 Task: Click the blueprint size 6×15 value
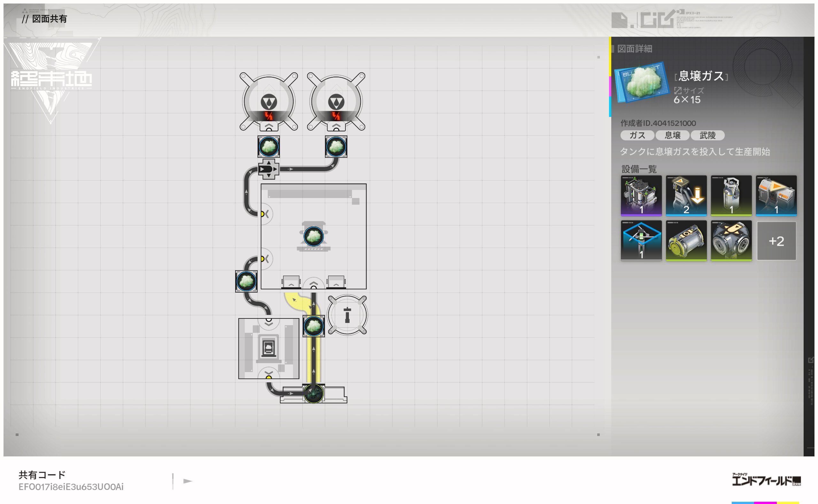(x=687, y=100)
